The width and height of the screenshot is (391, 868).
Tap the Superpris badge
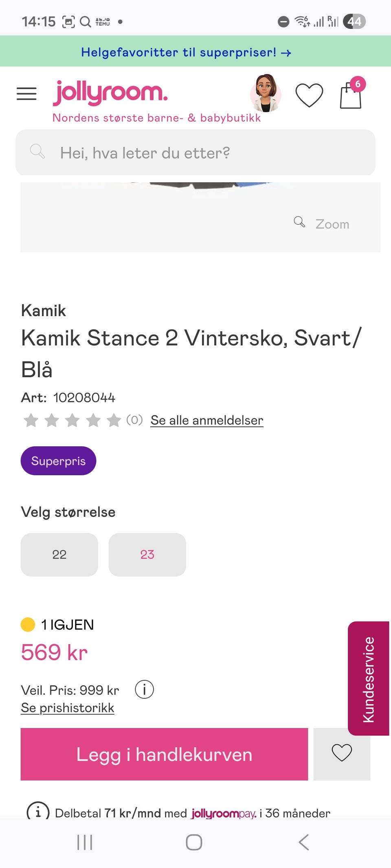click(58, 461)
